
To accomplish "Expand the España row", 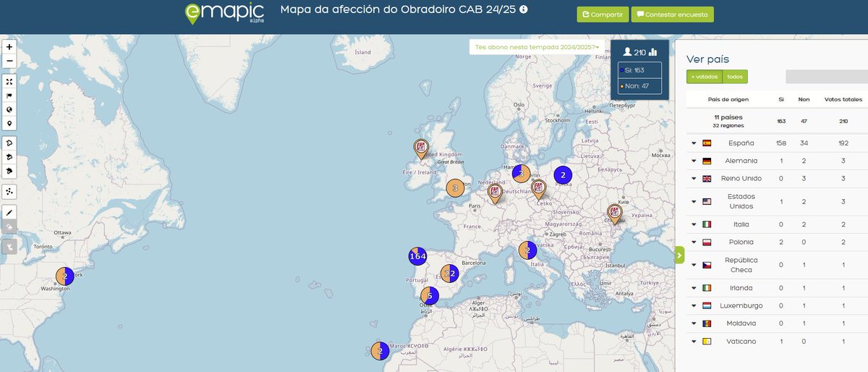I will 694,143.
